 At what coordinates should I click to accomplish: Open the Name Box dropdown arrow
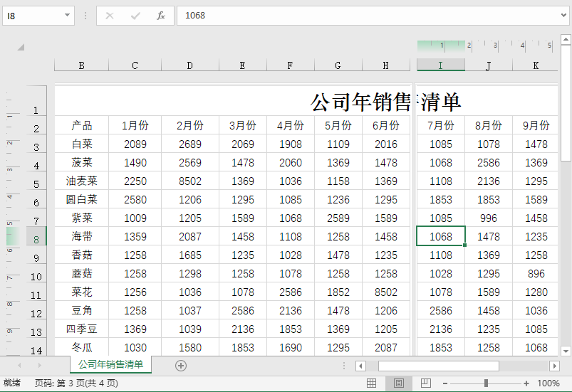(67, 16)
